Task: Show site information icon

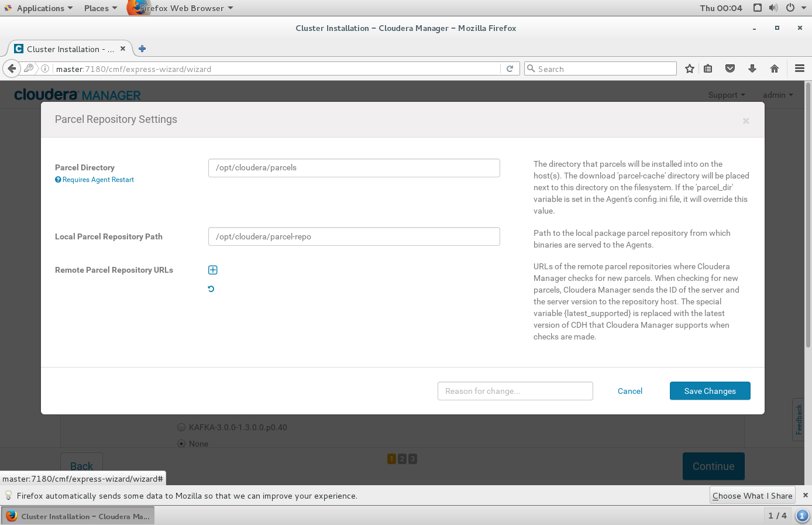Action: coord(44,68)
